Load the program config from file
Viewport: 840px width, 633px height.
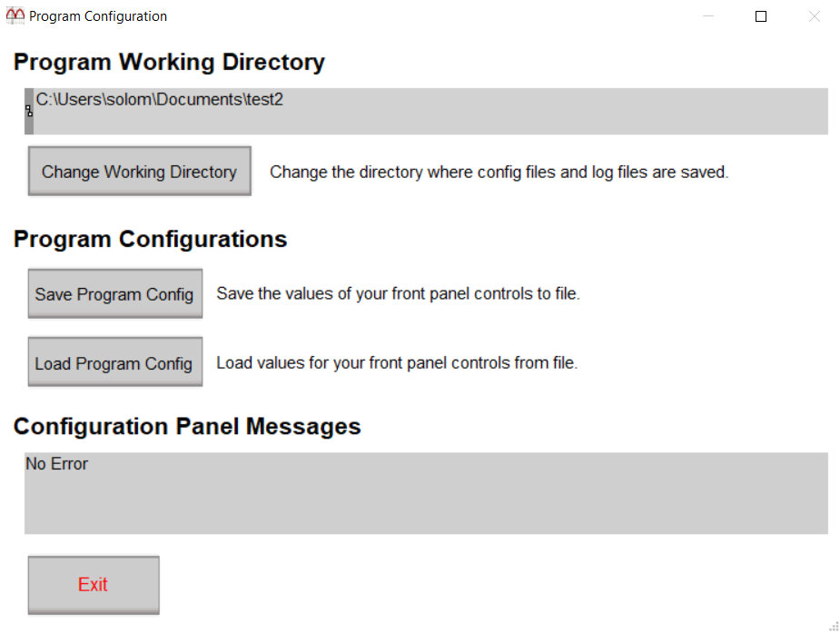pos(114,363)
